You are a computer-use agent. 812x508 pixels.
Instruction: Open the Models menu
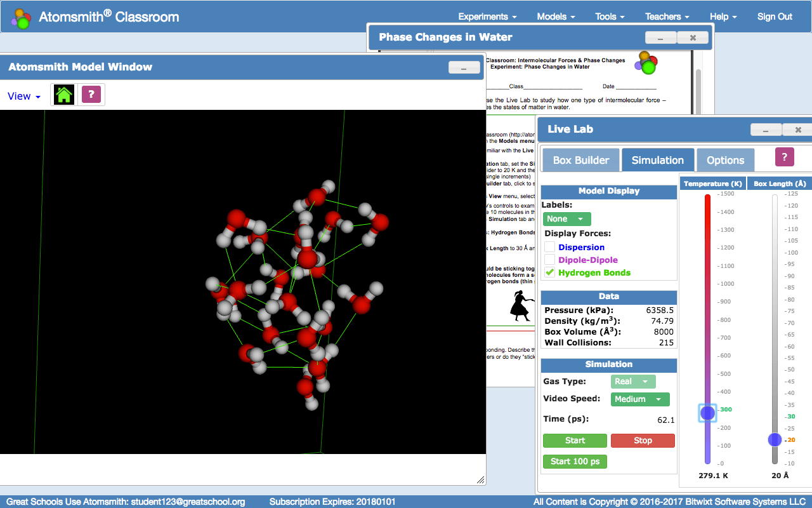coord(556,17)
